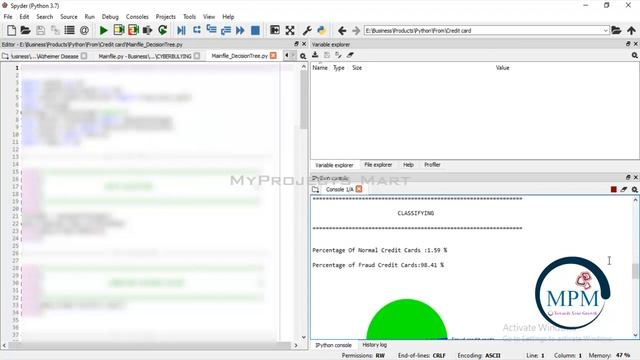Open the PYTHONPATH manager
Screen dimensions: 640x360
click(322, 30)
